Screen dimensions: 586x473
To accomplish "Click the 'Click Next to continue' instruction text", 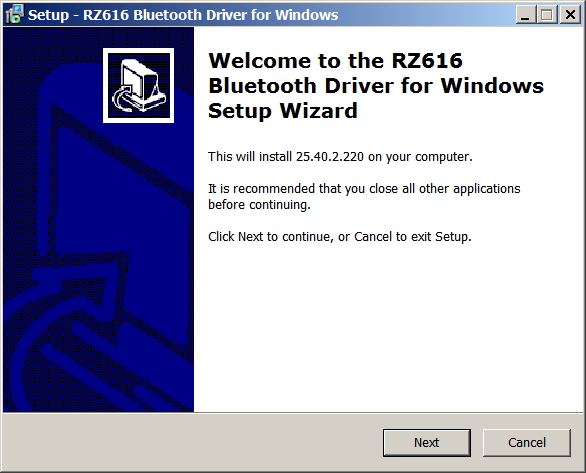I will click(x=340, y=236).
